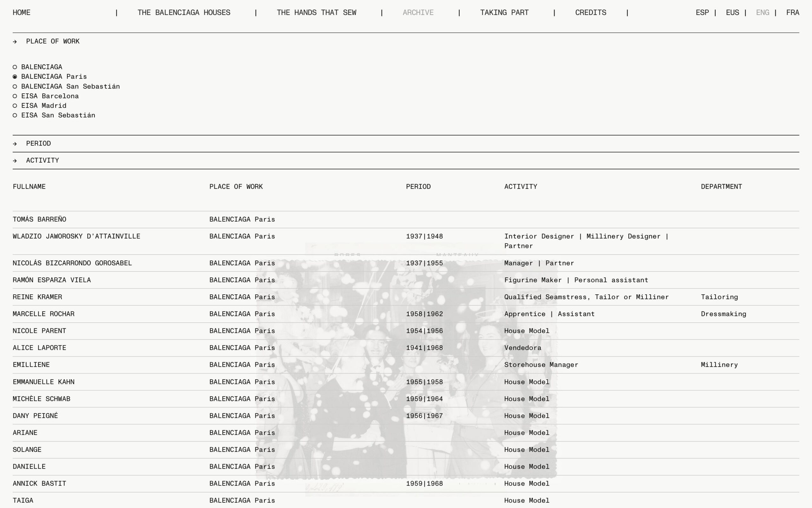Screen dimensions: 812x508
Task: Select the BALENCIAGA Paris radio option
Action: point(15,77)
